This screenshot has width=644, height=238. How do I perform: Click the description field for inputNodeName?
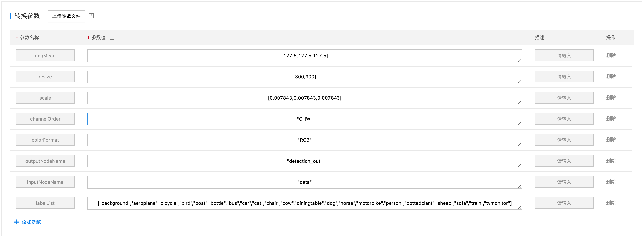point(564,182)
